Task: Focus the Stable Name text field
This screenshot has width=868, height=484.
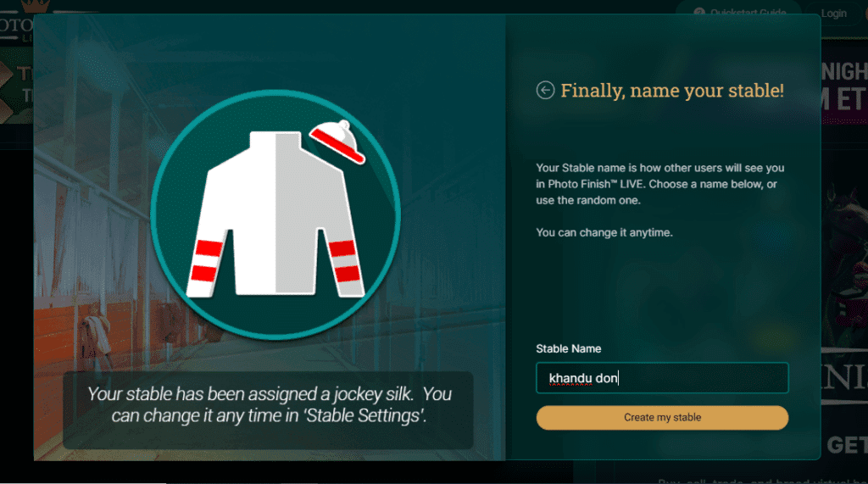Action: 662,378
